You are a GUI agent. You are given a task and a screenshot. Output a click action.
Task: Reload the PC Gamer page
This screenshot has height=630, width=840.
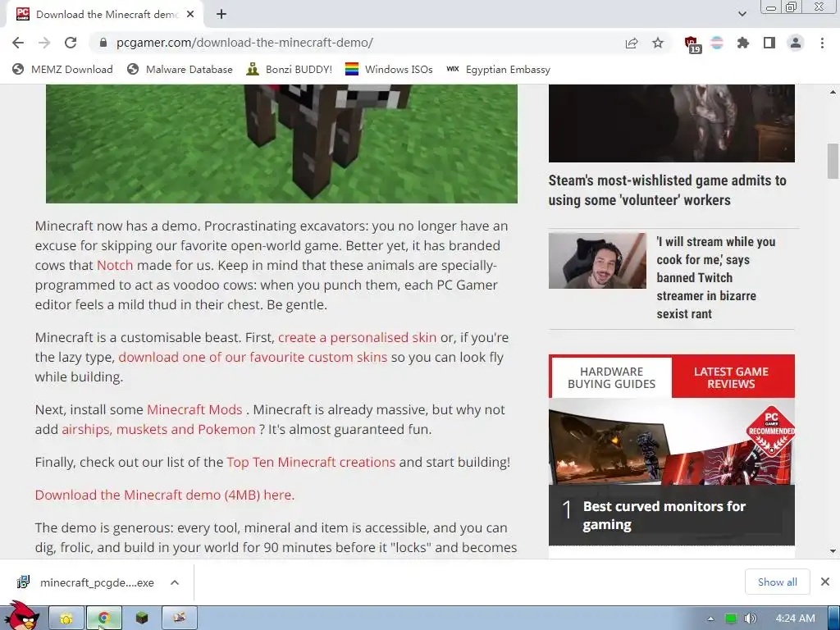[71, 43]
